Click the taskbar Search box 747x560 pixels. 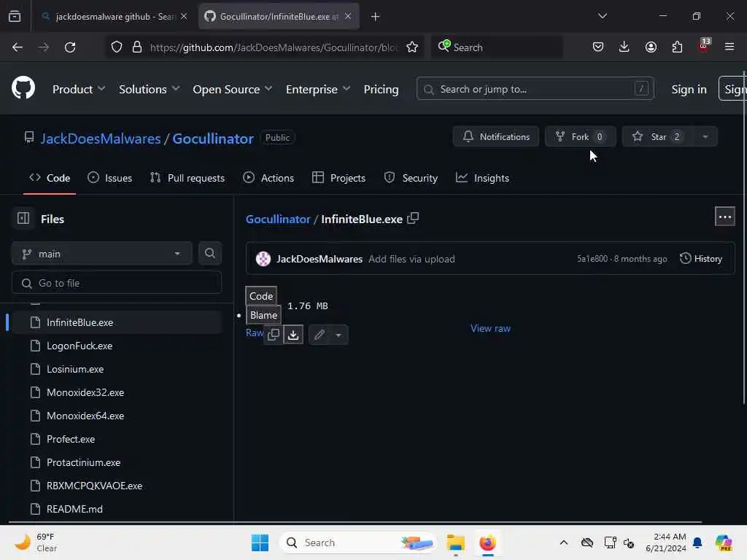(x=358, y=542)
